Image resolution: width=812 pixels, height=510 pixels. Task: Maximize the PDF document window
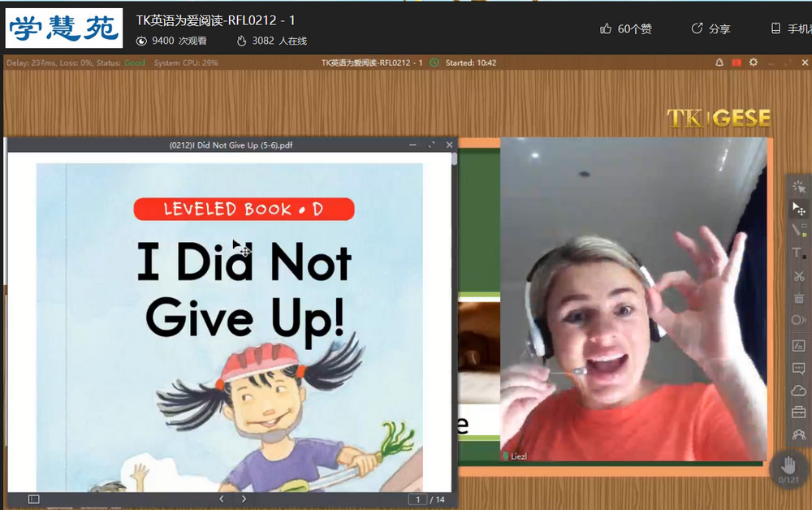tap(431, 145)
